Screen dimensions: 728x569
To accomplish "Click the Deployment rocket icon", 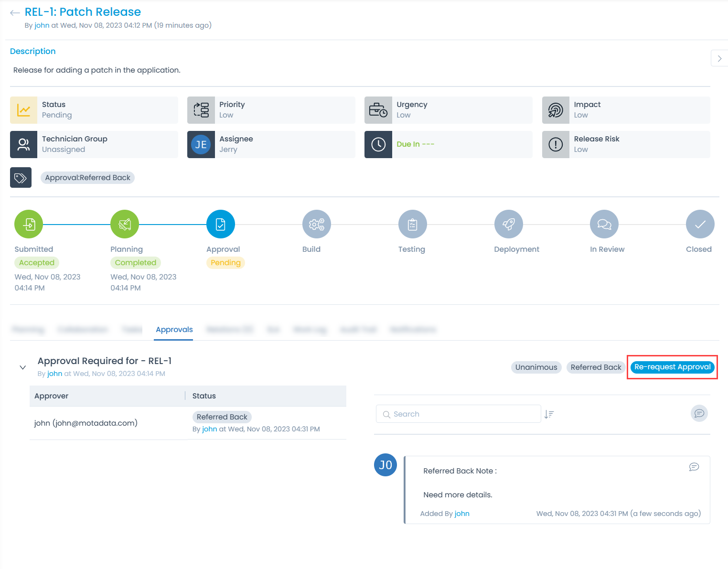I will click(x=509, y=224).
